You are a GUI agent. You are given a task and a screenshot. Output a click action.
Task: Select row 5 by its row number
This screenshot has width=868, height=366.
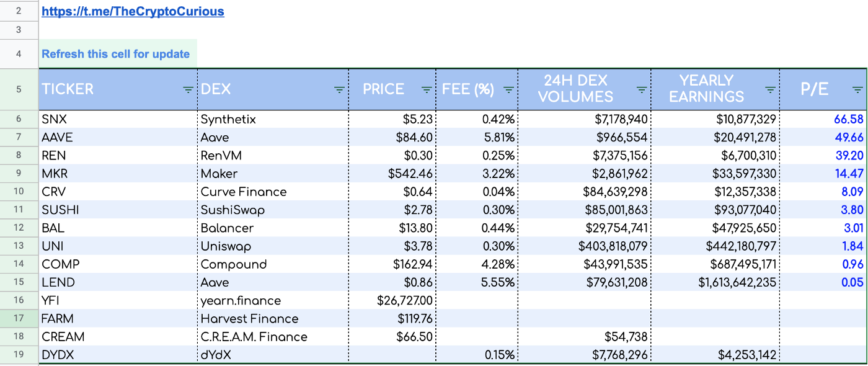(19, 89)
